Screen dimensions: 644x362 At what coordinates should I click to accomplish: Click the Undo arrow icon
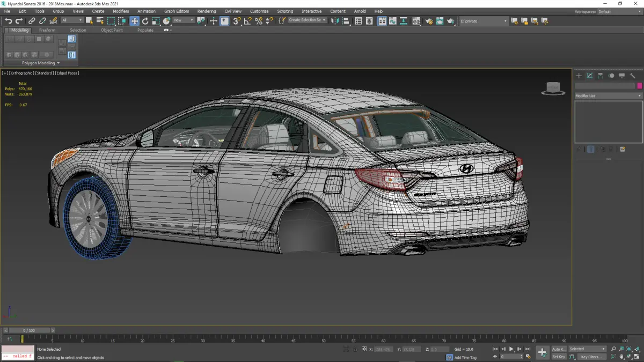(x=8, y=21)
